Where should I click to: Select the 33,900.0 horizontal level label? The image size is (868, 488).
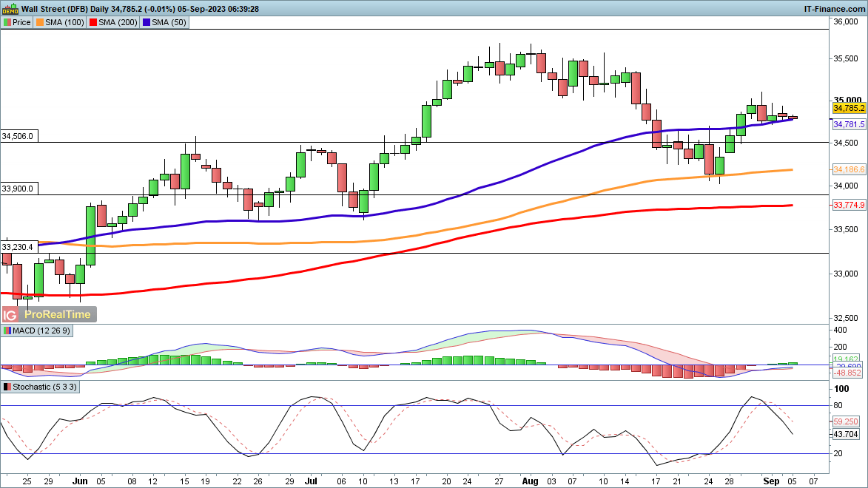point(18,189)
